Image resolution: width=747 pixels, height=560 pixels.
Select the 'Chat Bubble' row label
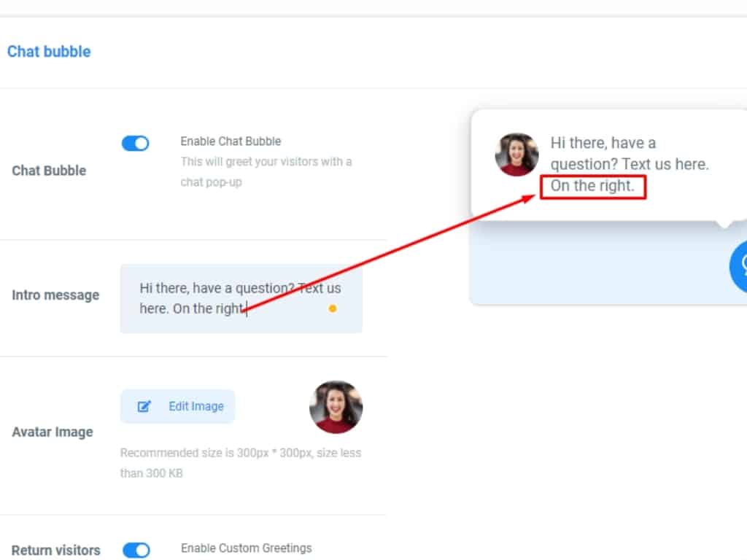[49, 171]
